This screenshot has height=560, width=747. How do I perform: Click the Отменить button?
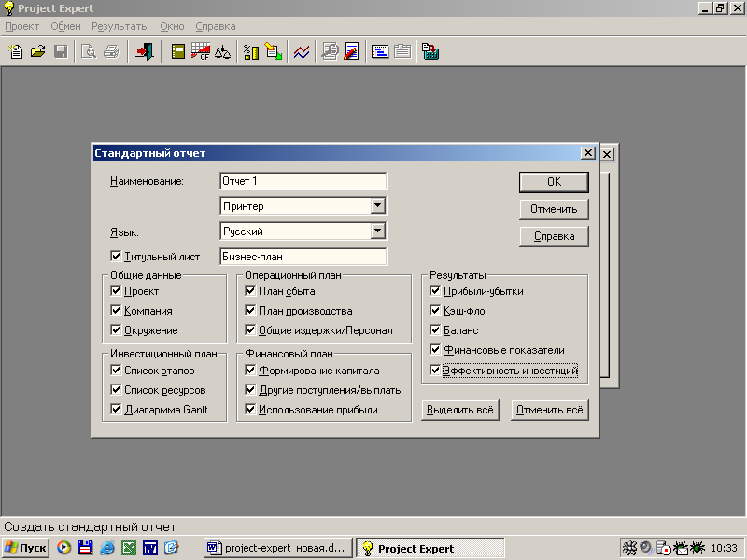click(554, 209)
